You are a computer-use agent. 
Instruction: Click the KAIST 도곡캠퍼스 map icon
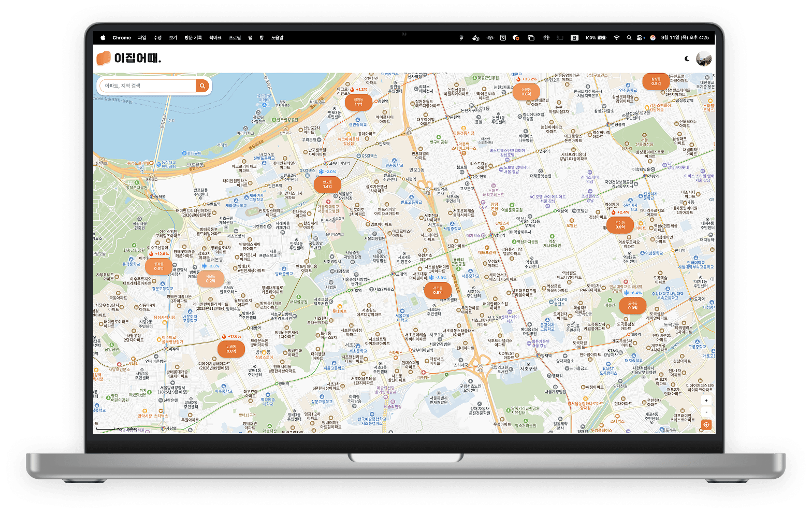(x=608, y=365)
